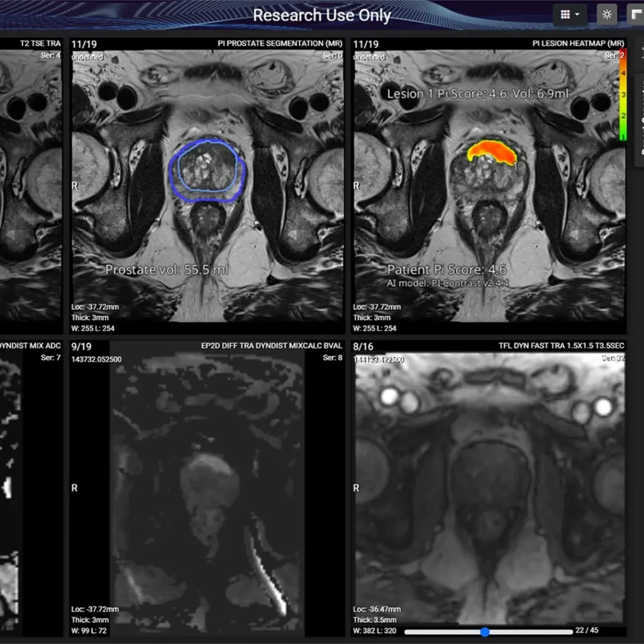Click the Research Use Only banner
This screenshot has height=644, width=644.
tap(322, 15)
